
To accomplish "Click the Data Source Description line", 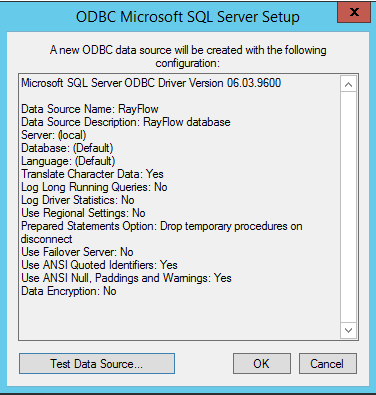I will click(125, 122).
